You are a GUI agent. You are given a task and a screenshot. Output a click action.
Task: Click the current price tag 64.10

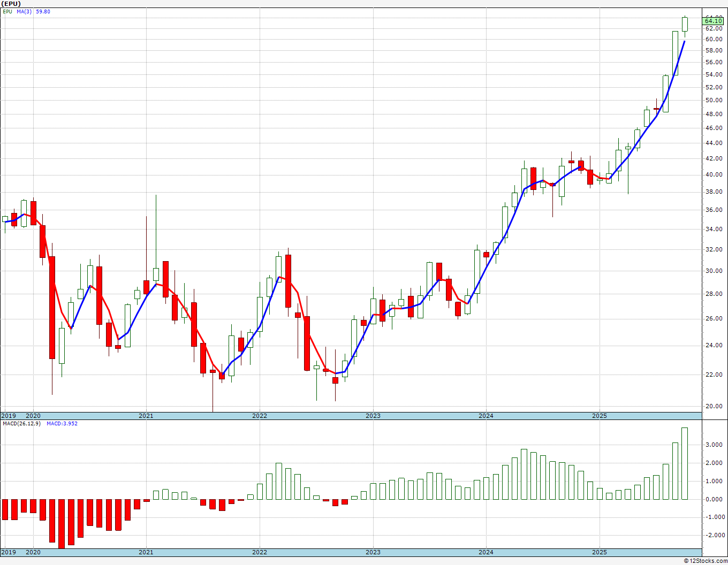point(714,21)
